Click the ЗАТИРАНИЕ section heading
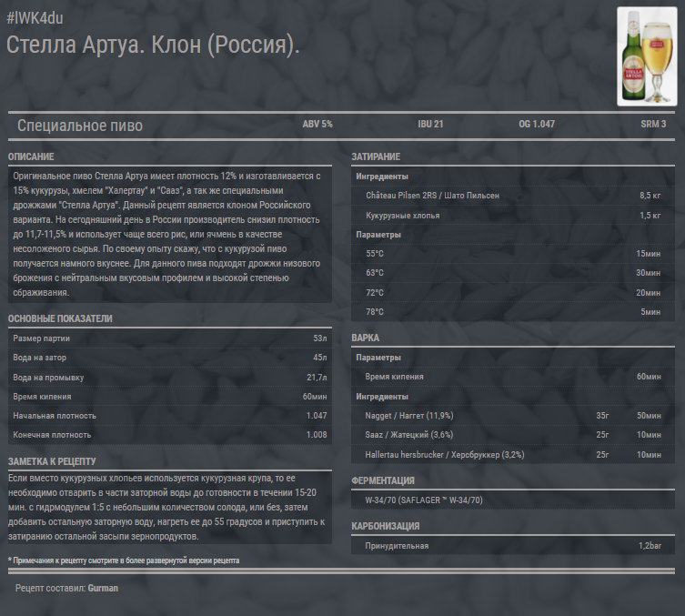This screenshot has height=616, width=685. 376,157
